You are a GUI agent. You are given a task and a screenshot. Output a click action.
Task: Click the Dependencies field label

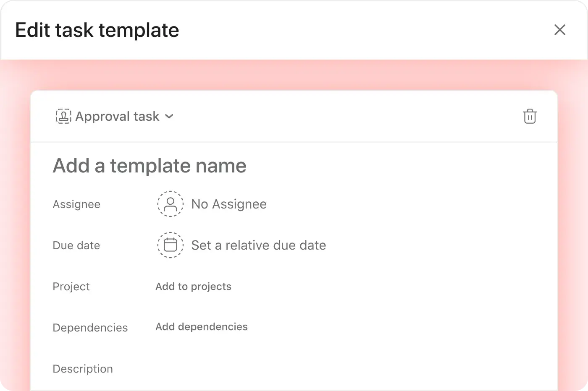click(x=90, y=328)
